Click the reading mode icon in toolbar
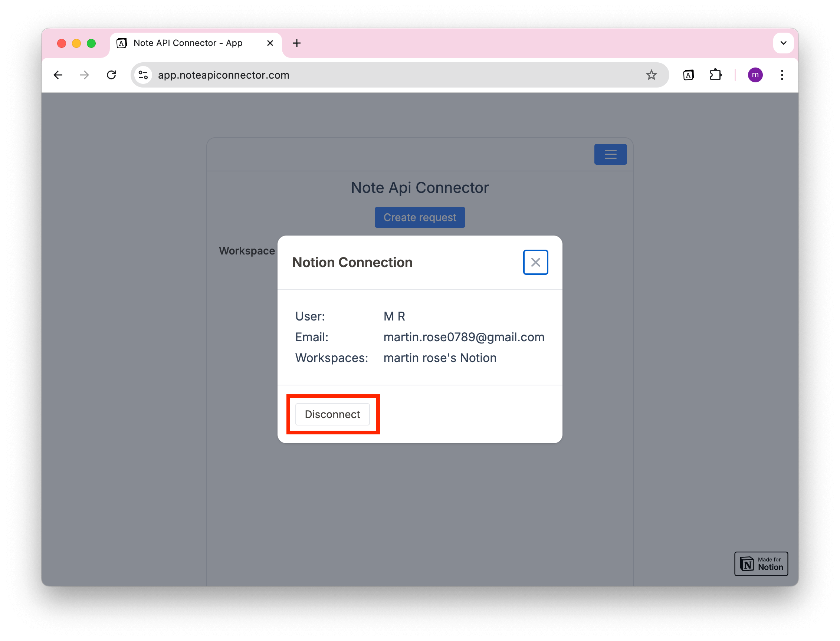 tap(688, 75)
